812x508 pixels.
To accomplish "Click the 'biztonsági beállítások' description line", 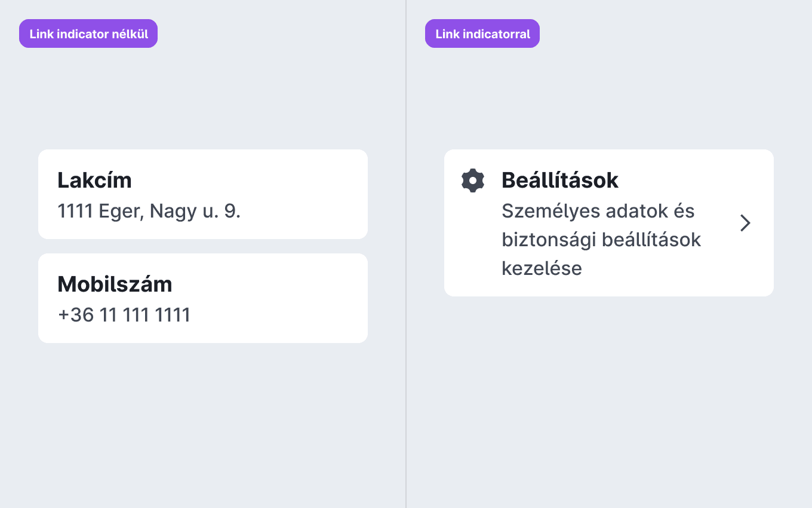I will tap(601, 240).
